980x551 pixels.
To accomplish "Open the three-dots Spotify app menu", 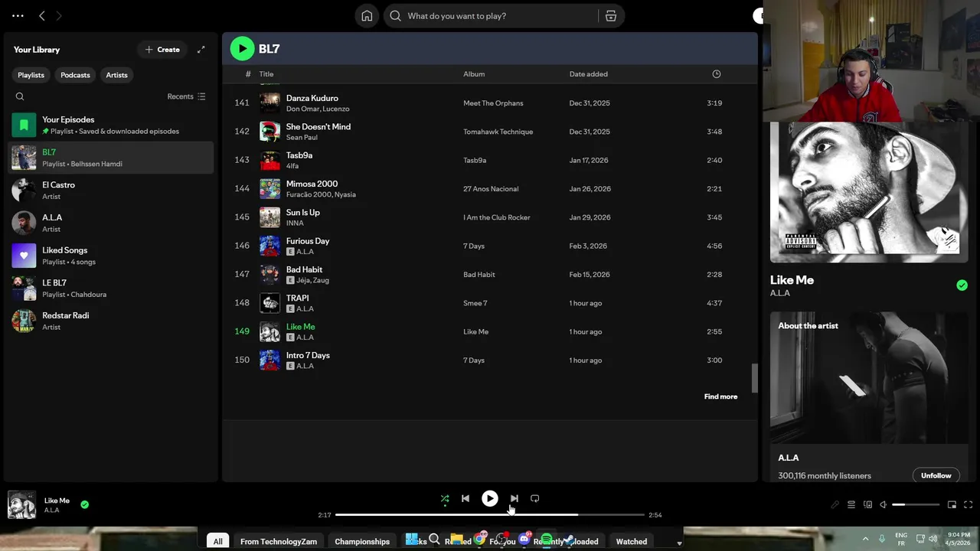I will click(x=18, y=15).
